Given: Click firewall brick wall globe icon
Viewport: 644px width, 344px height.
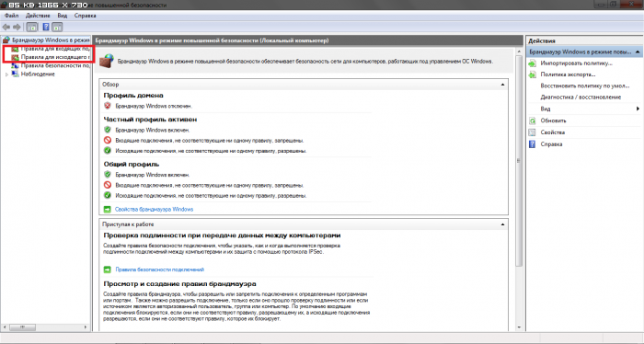Looking at the screenshot, I should point(107,61).
